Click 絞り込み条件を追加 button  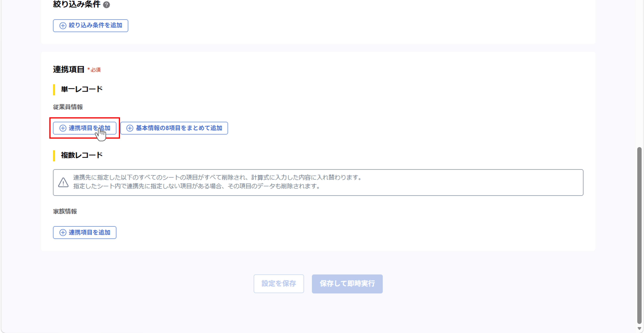(90, 25)
